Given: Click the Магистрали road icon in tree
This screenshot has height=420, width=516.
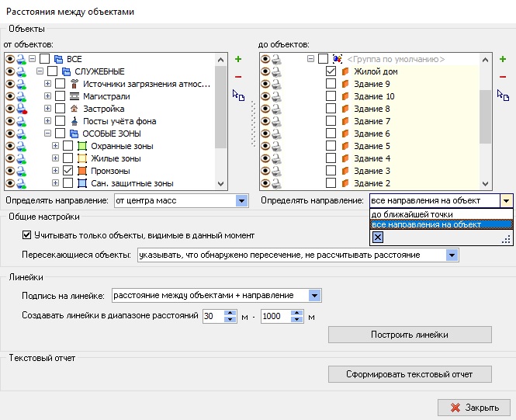Looking at the screenshot, I should point(74,96).
